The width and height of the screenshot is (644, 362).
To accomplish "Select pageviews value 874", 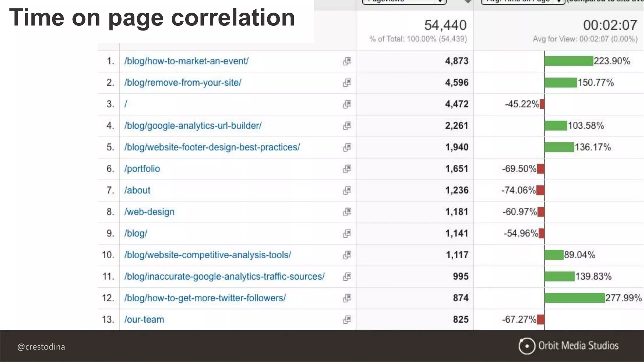I will [461, 298].
